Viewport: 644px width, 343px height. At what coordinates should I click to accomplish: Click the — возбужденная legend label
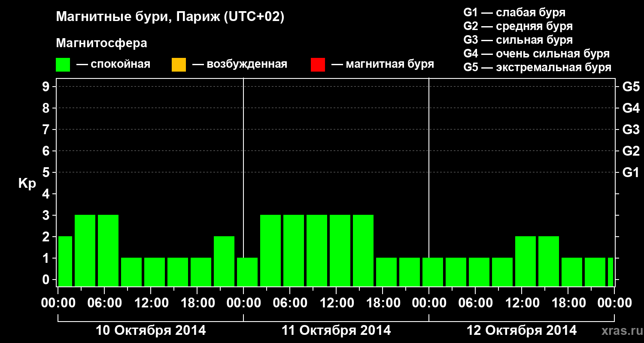(x=240, y=64)
